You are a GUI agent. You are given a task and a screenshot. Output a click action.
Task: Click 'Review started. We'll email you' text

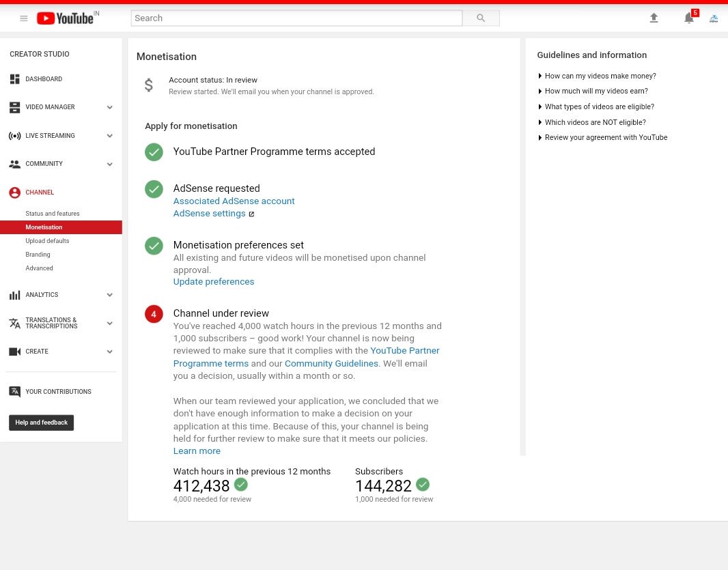(271, 92)
